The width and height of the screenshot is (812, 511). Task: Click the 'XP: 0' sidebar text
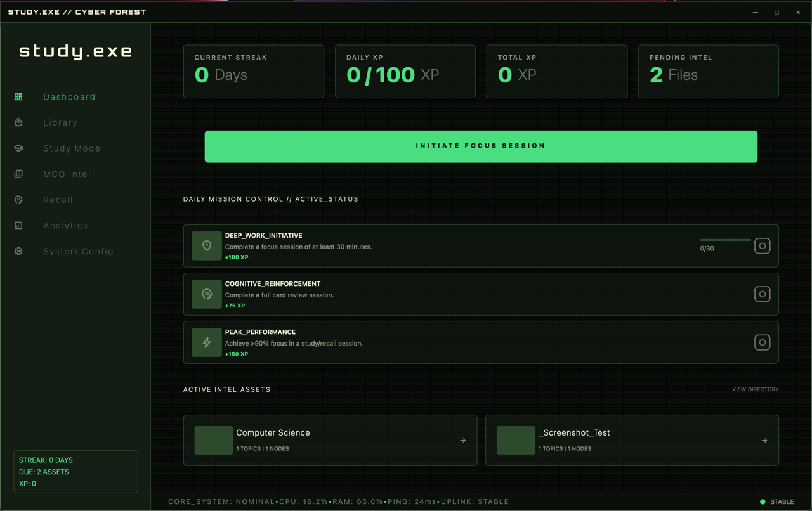[x=27, y=484]
